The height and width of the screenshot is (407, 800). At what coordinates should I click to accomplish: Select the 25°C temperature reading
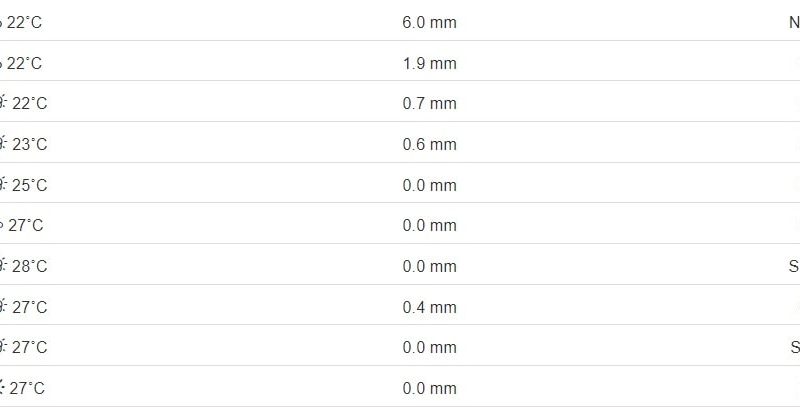(30, 185)
